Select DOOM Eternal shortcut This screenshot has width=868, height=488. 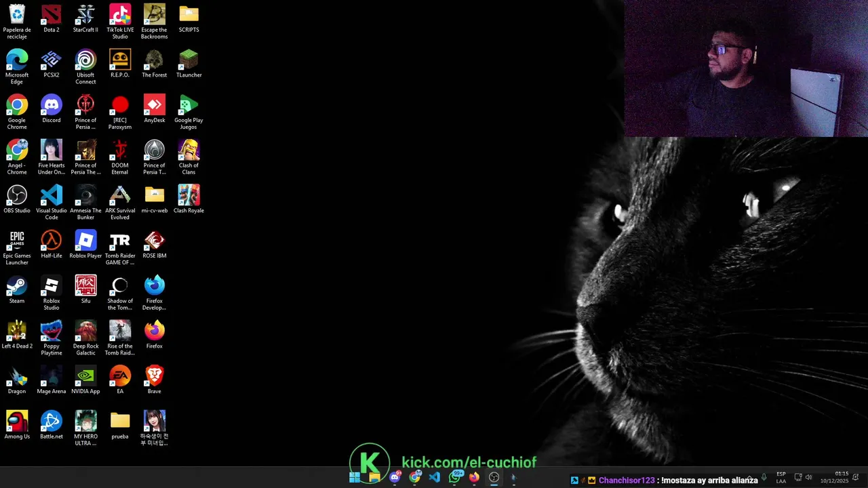(120, 157)
